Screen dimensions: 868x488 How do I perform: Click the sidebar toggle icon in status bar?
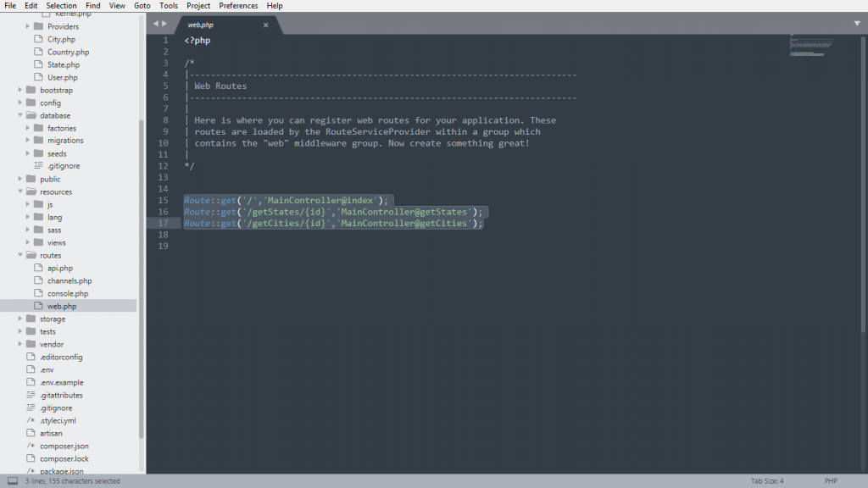point(13,481)
